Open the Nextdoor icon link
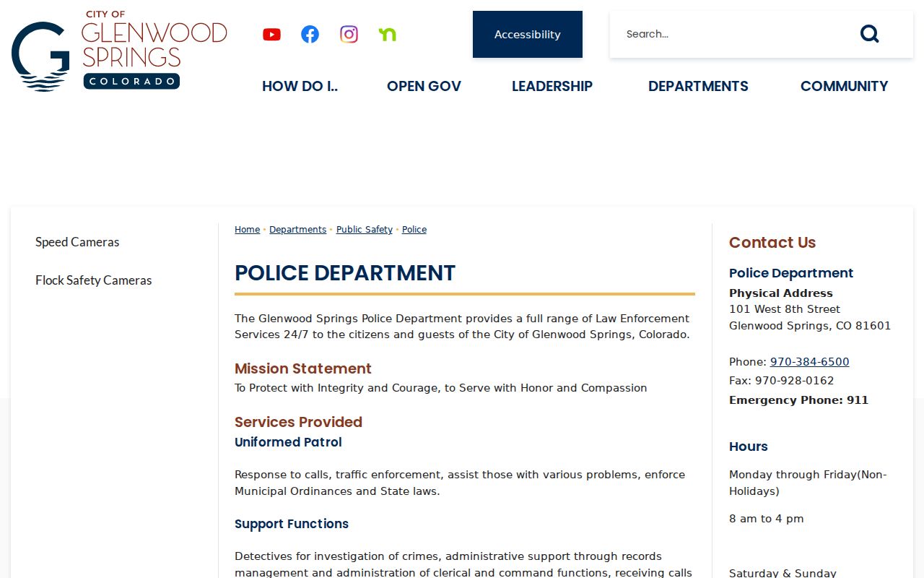This screenshot has width=924, height=578. click(388, 34)
